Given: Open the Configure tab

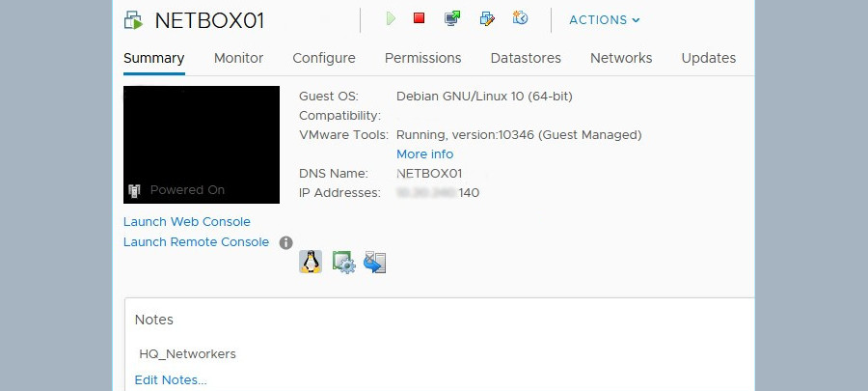Looking at the screenshot, I should pyautogui.click(x=324, y=58).
